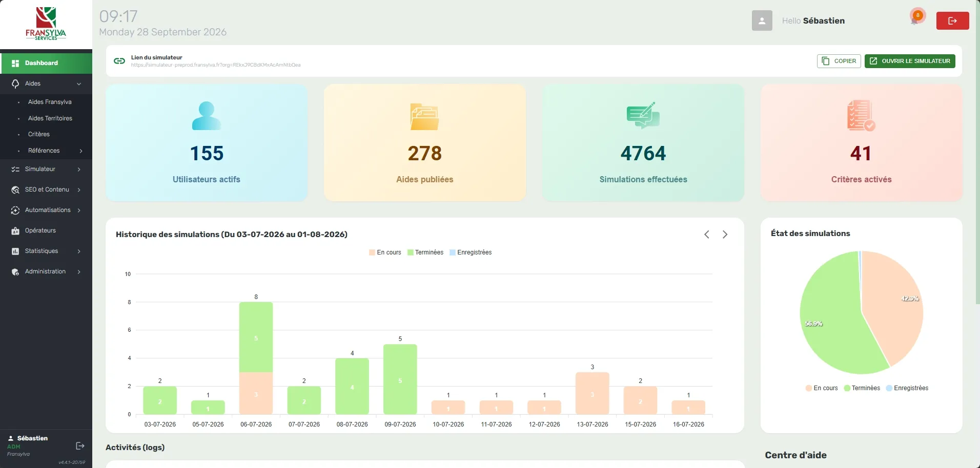Toggle Enregistrées in pie chart legend
This screenshot has height=468, width=980.
tap(907, 388)
